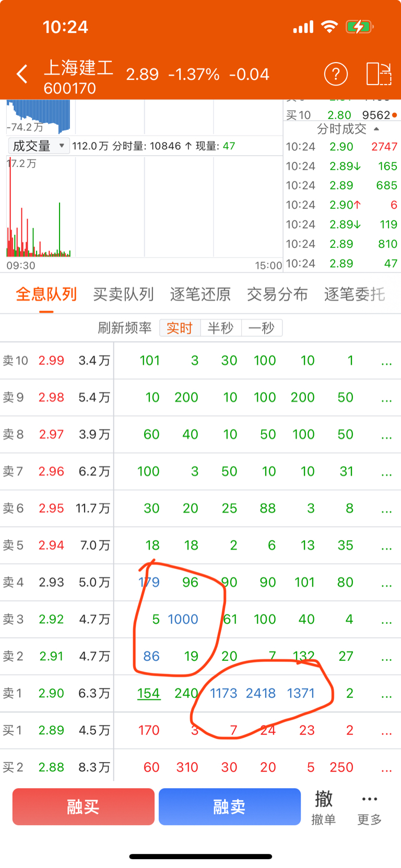The width and height of the screenshot is (401, 868).
Task: Select order 250 in 买2 row
Action: pyautogui.click(x=341, y=767)
